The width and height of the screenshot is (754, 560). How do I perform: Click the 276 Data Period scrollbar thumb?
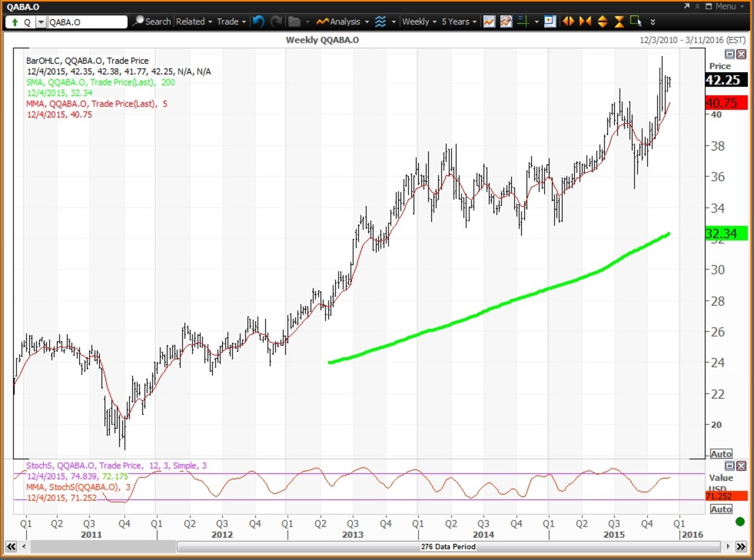point(447,547)
